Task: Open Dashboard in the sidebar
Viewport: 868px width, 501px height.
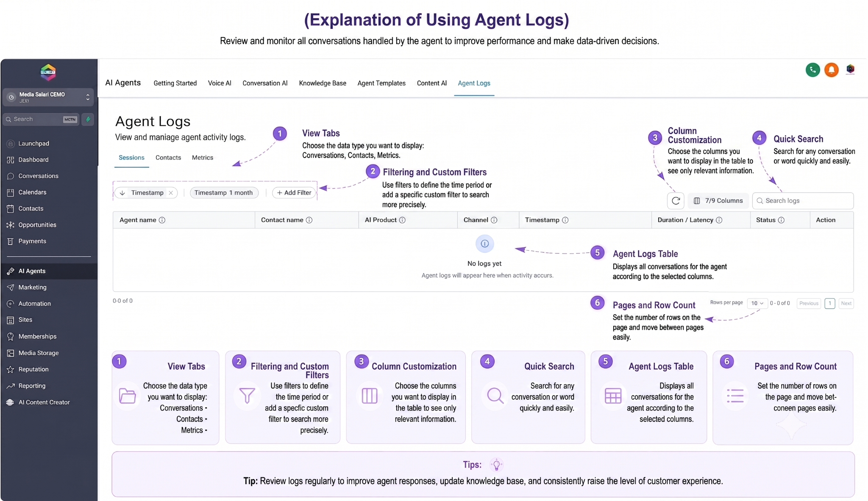Action: click(33, 160)
